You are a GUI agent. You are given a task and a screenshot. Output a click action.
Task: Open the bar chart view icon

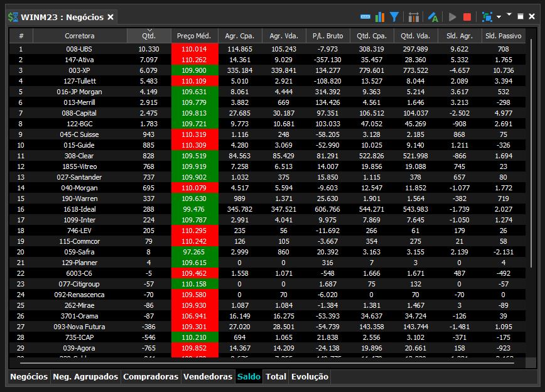click(x=380, y=17)
